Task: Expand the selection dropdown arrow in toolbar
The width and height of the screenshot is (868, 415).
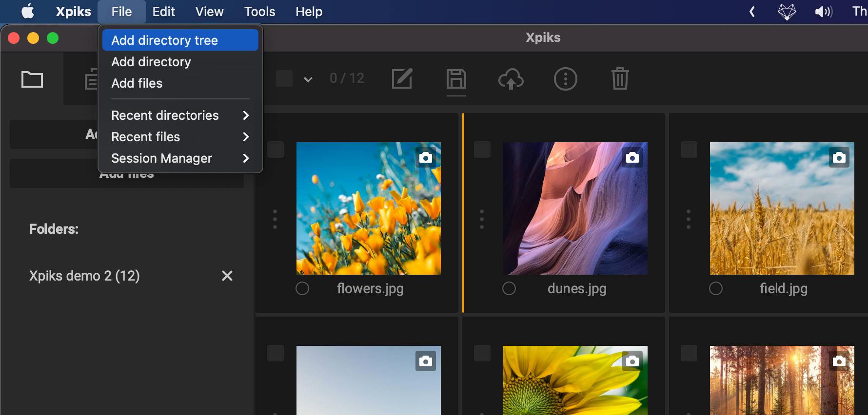Action: [x=308, y=79]
